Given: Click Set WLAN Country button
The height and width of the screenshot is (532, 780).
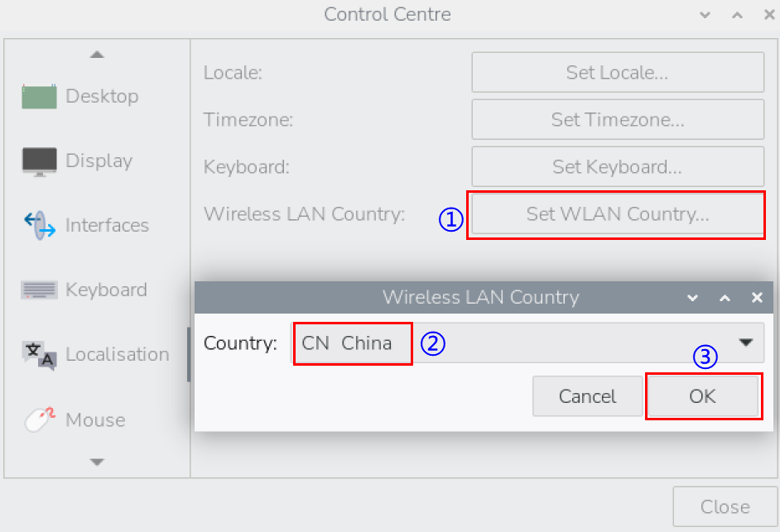Looking at the screenshot, I should point(617,214).
